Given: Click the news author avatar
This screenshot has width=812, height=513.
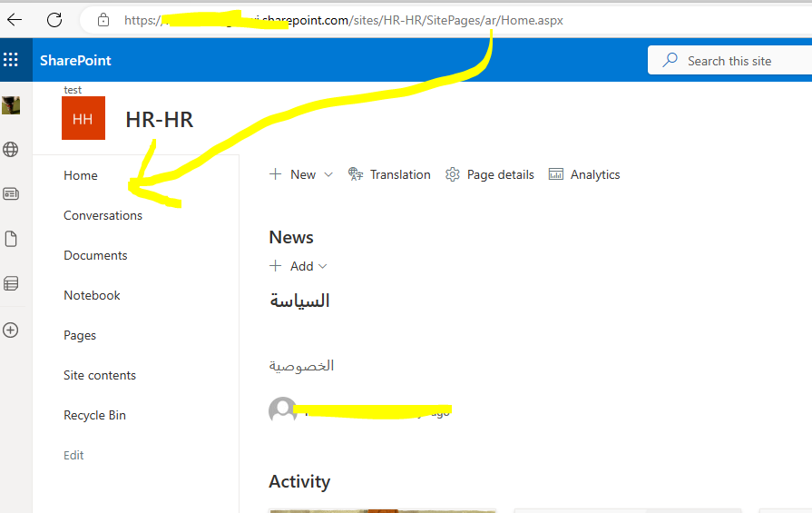Looking at the screenshot, I should (x=283, y=409).
